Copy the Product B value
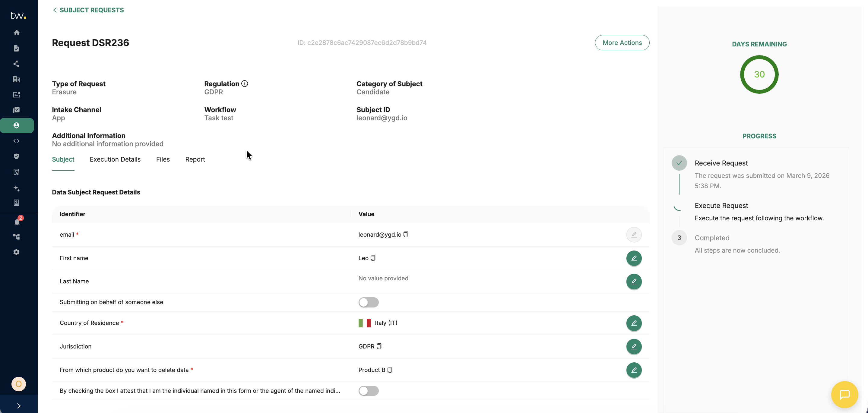The width and height of the screenshot is (868, 413). click(390, 370)
